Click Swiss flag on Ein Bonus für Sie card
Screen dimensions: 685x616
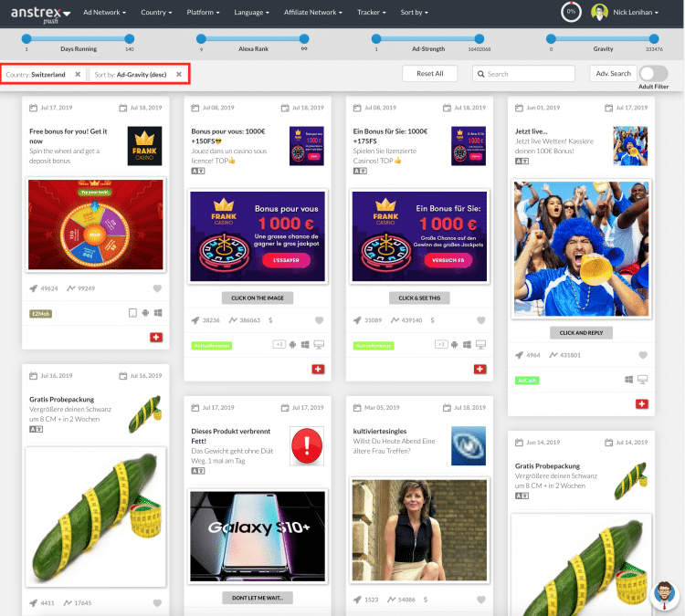(480, 369)
